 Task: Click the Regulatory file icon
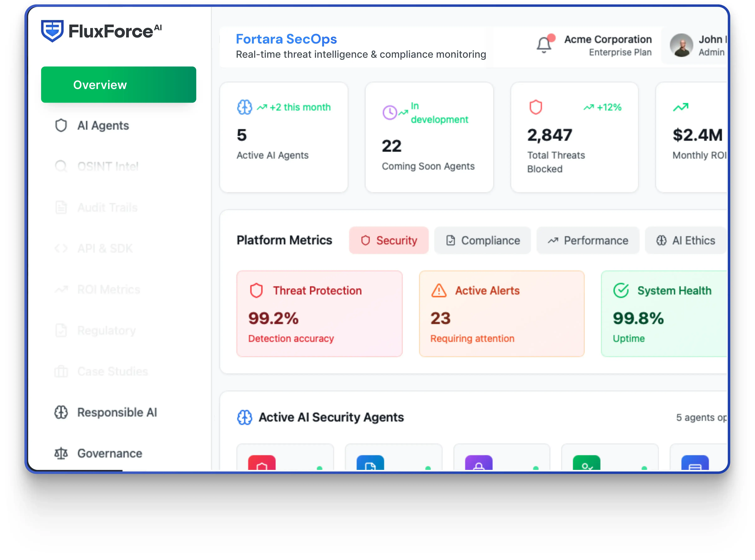[x=61, y=331]
